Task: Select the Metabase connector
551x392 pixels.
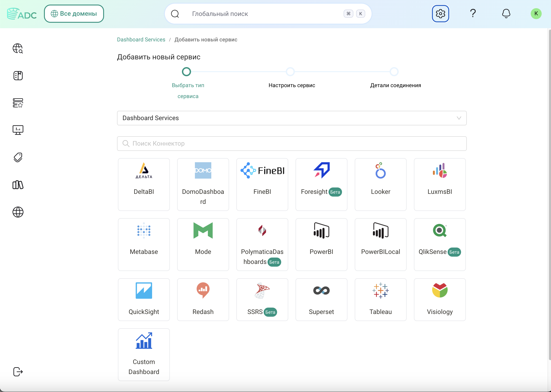Action: (144, 245)
